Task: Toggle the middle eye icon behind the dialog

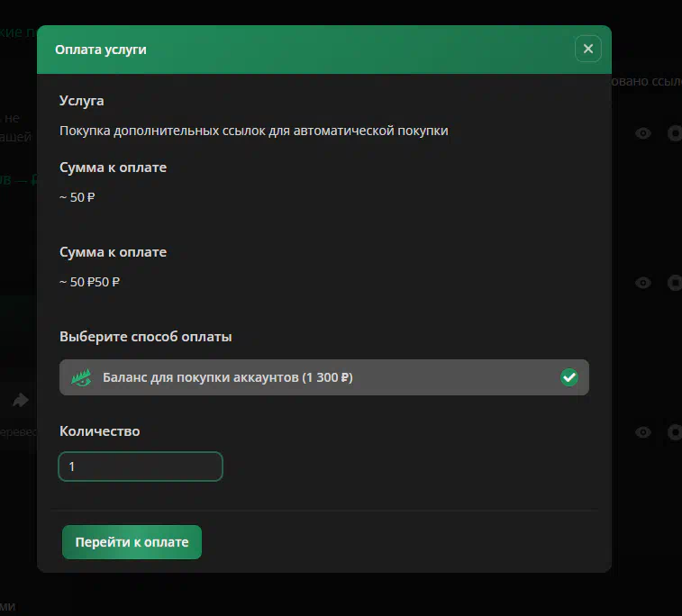Action: tap(642, 283)
